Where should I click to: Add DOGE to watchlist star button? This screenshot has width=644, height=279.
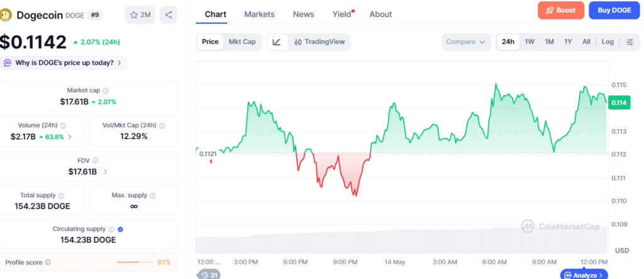[140, 15]
